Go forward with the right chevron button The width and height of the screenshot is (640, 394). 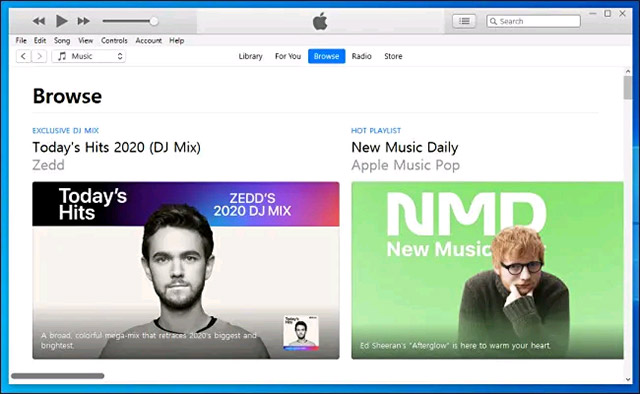pos(39,56)
